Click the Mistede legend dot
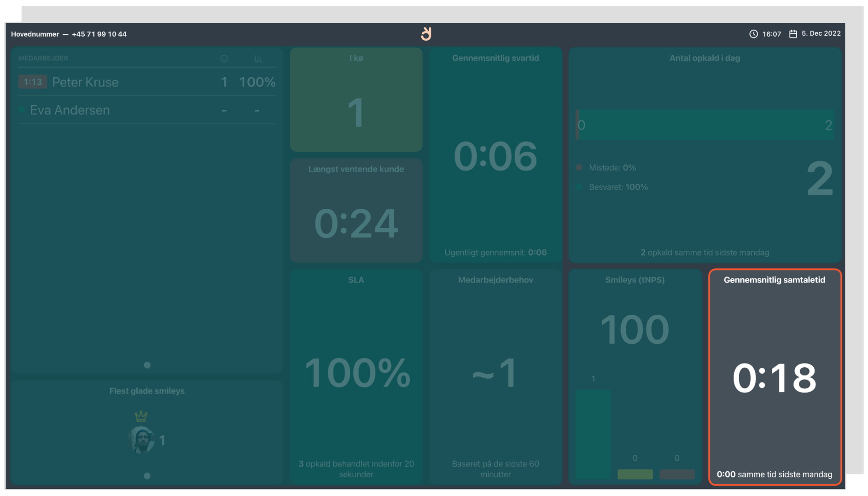The width and height of the screenshot is (868, 496). [579, 168]
